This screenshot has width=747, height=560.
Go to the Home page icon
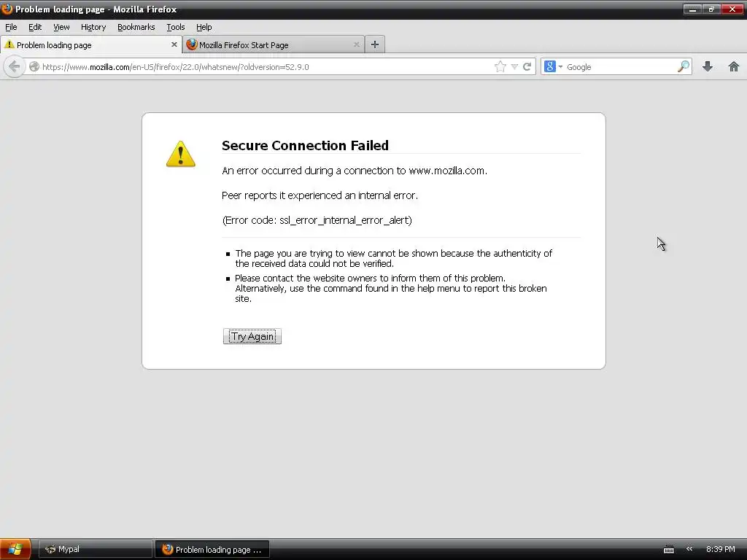(x=734, y=66)
